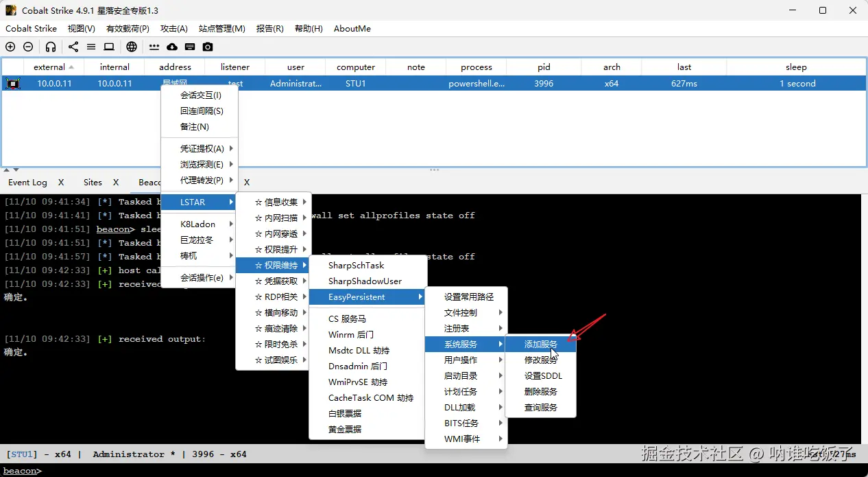Expand the ☆ 凭据获取 submenu
Screen dimensions: 868x477
tap(274, 281)
